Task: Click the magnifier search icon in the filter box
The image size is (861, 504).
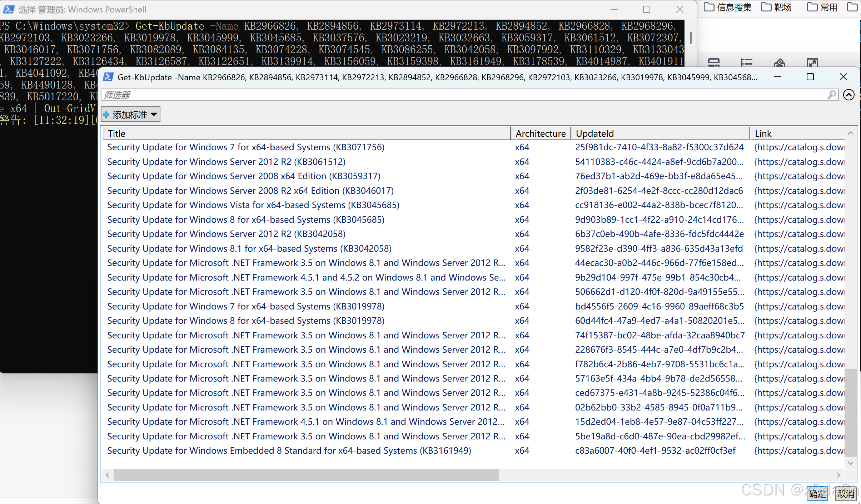Action: tap(832, 95)
